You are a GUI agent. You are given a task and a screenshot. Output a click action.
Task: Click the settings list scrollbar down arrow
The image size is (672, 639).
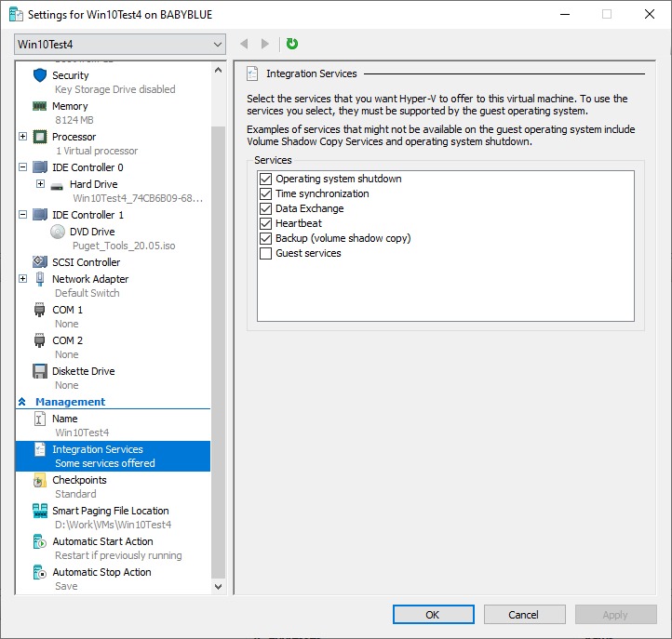coord(219,587)
